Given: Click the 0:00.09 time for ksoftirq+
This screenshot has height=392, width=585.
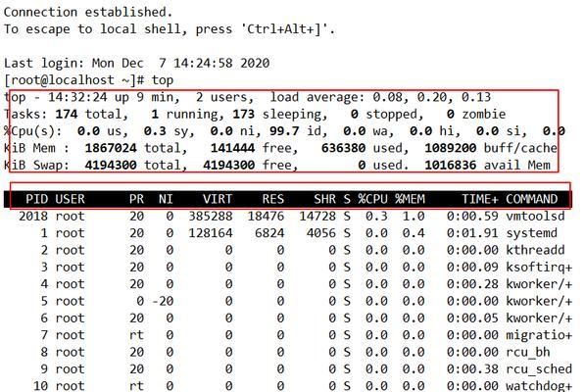Looking at the screenshot, I should point(472,268).
